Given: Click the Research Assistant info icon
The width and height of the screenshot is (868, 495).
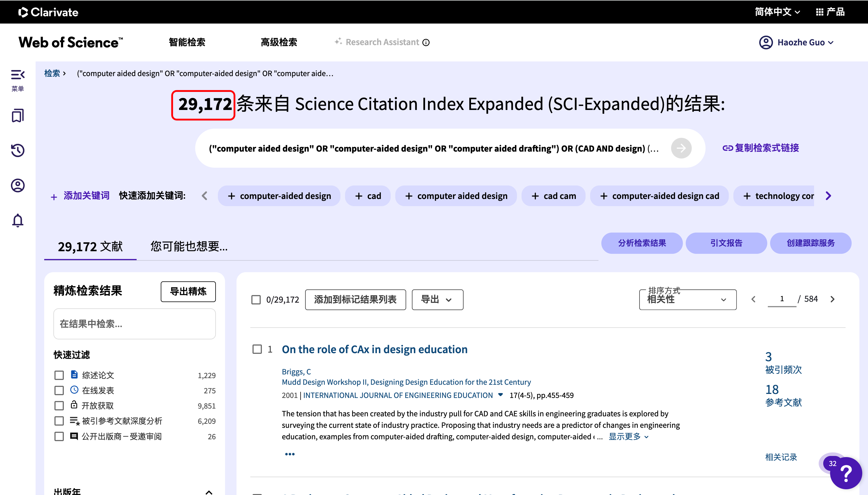Looking at the screenshot, I should 426,42.
